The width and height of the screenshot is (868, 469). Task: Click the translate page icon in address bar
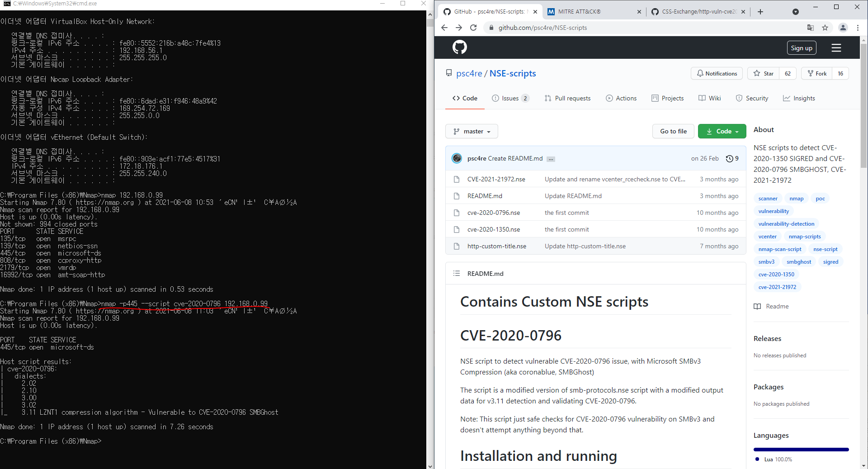coord(811,28)
